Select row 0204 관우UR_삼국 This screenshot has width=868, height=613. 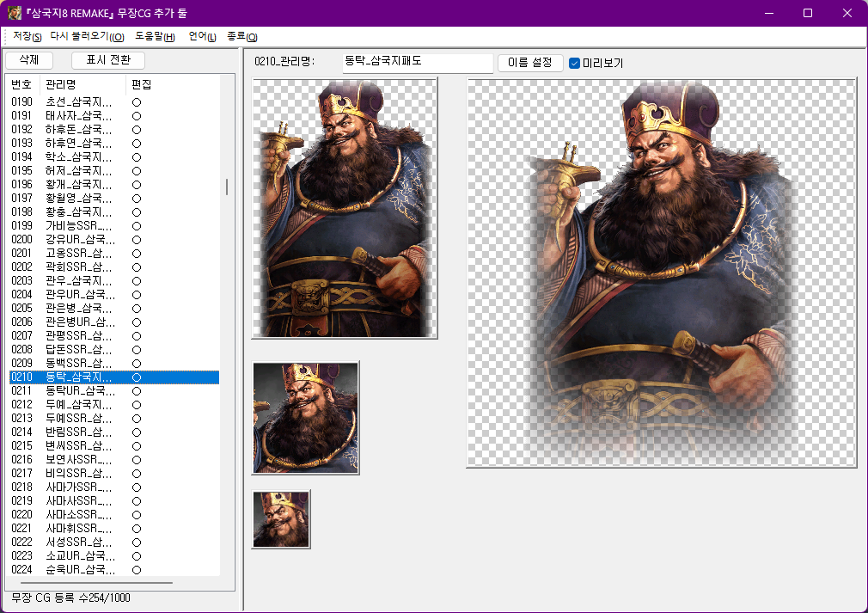coord(114,295)
